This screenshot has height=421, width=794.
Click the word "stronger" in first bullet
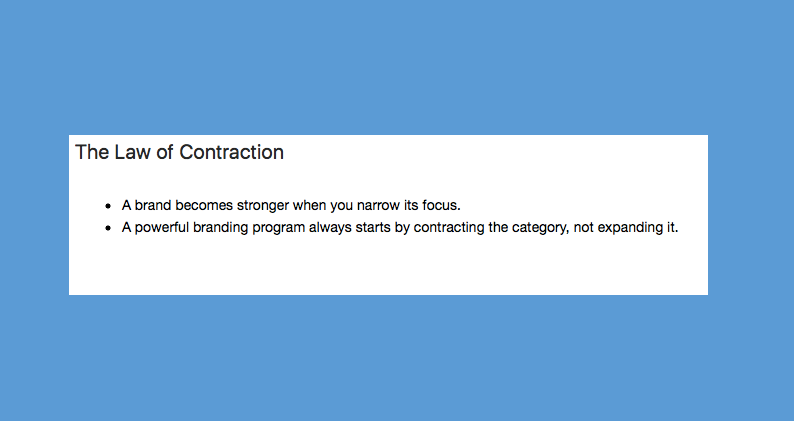263,206
